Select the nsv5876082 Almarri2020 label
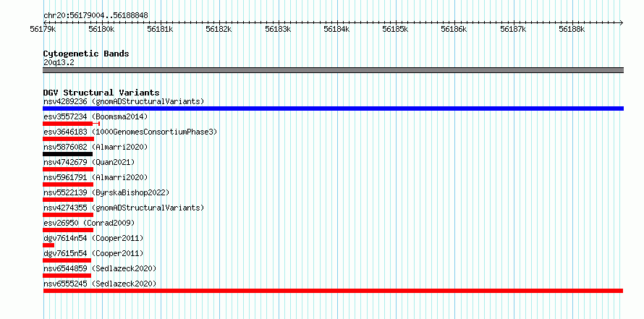Viewport: 644px width, 319px height. click(96, 147)
